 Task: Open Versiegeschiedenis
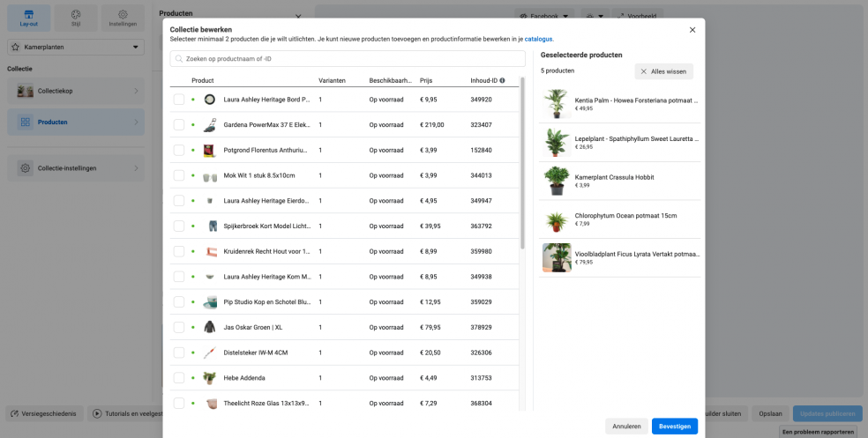(x=44, y=413)
